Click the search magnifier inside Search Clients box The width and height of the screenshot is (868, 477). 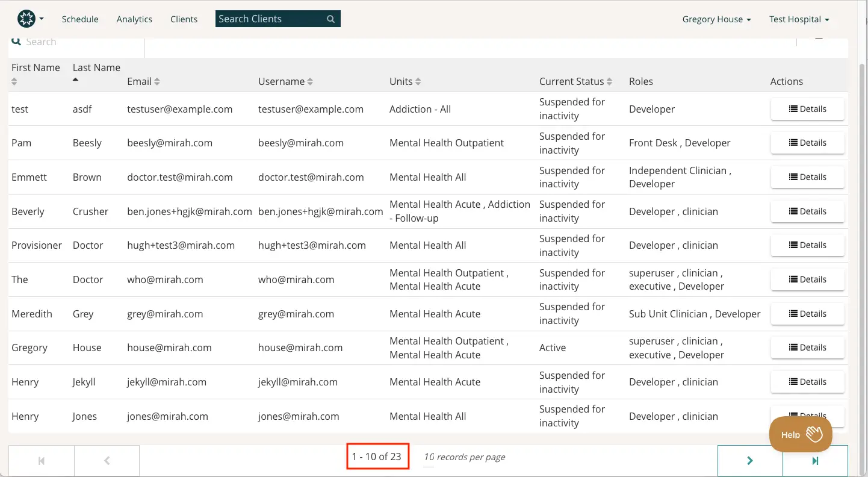coord(330,19)
